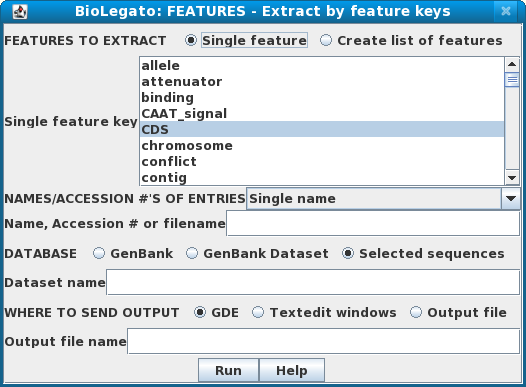
Task: Select the Single feature radio button
Action: (191, 41)
